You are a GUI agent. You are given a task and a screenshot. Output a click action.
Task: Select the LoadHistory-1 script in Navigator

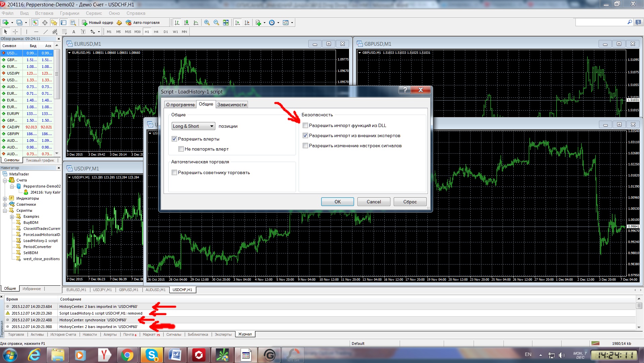point(40,241)
